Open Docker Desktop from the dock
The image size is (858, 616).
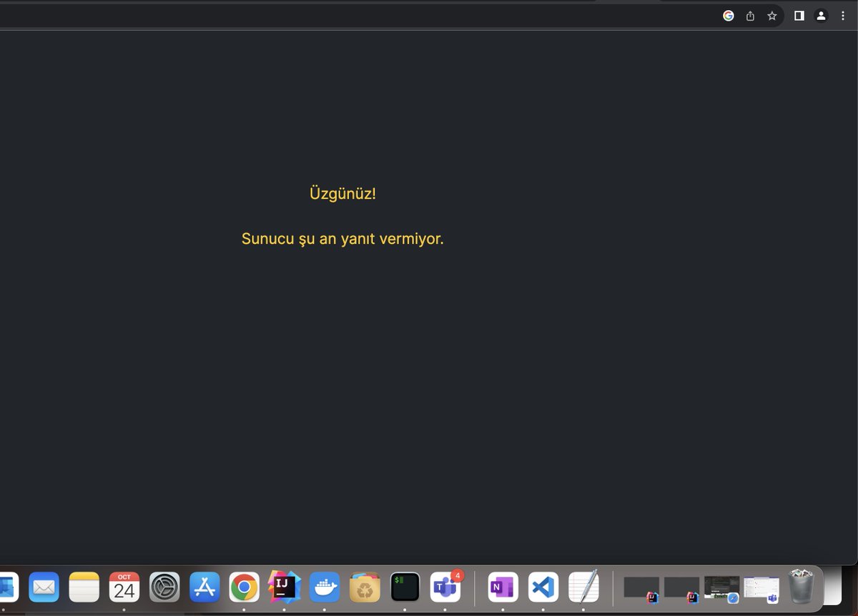point(325,587)
